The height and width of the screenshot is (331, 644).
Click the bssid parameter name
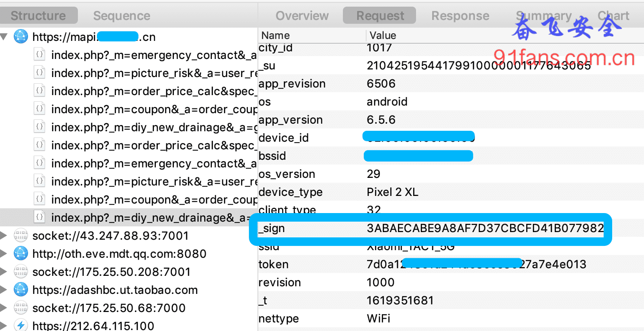click(x=272, y=156)
